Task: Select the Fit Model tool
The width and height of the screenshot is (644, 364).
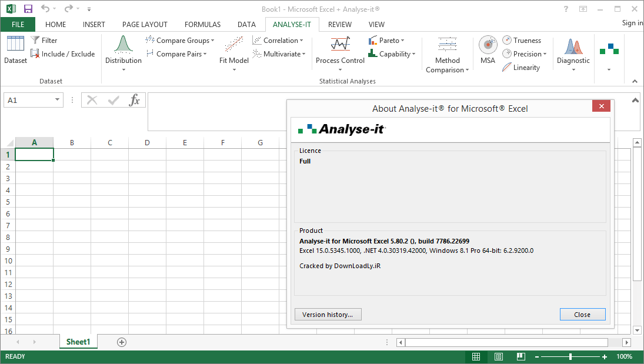Action: (x=233, y=53)
